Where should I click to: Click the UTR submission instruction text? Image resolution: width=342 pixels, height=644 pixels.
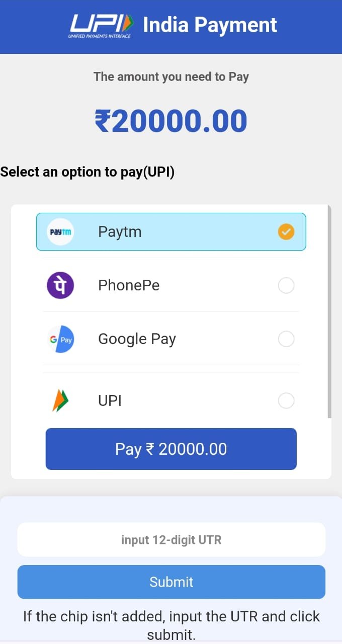(x=171, y=624)
